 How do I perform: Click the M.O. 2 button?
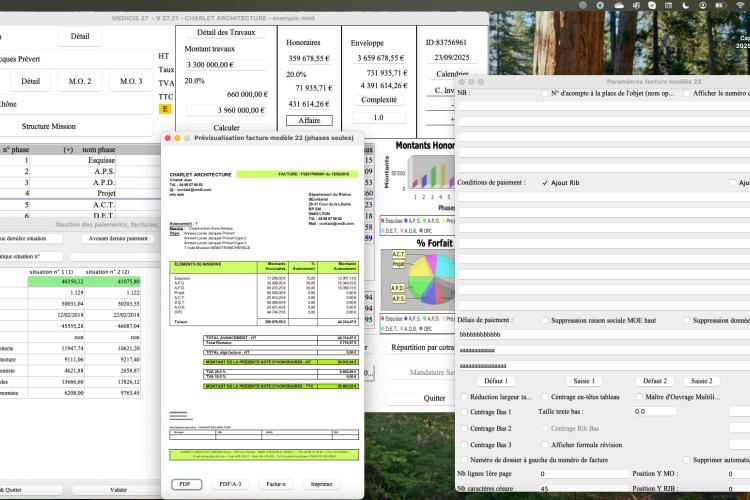80,81
